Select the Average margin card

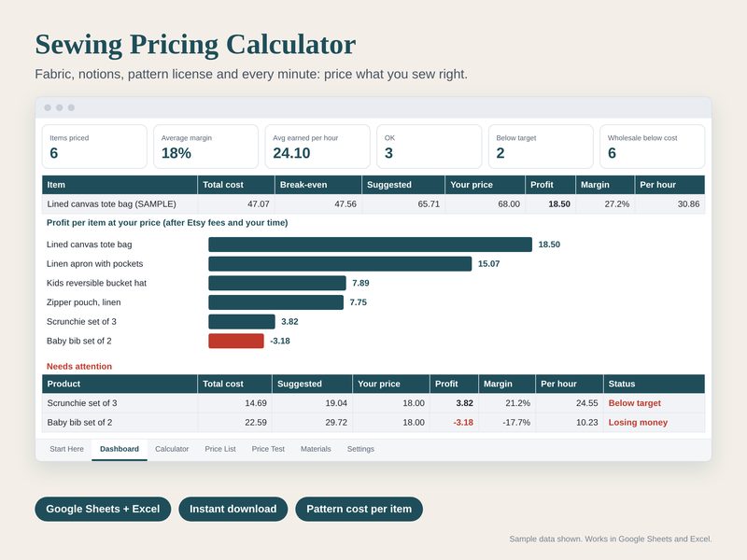205,147
